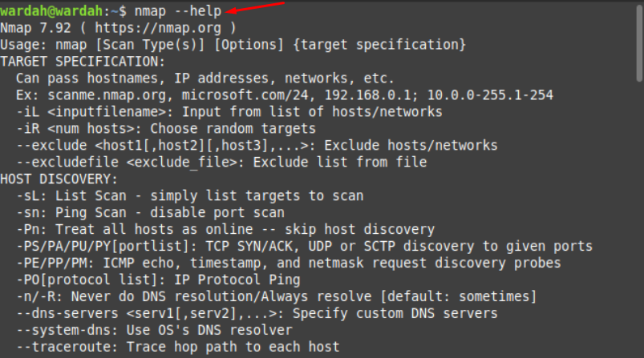
Task: Click the -iL inputfilename option line
Action: coord(229,112)
